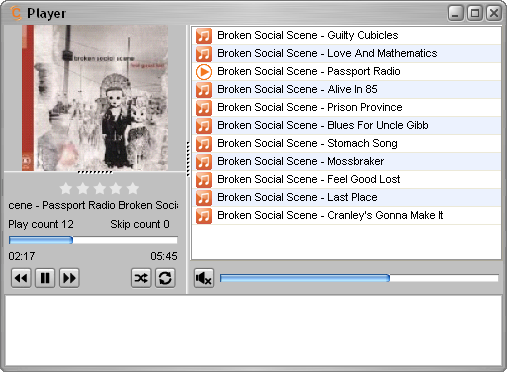Click the total duration 05:45

pyautogui.click(x=164, y=256)
